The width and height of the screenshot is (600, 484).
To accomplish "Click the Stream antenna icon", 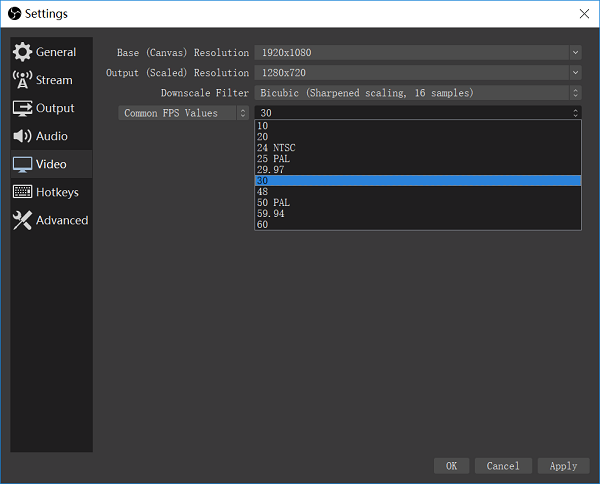I will pyautogui.click(x=22, y=80).
